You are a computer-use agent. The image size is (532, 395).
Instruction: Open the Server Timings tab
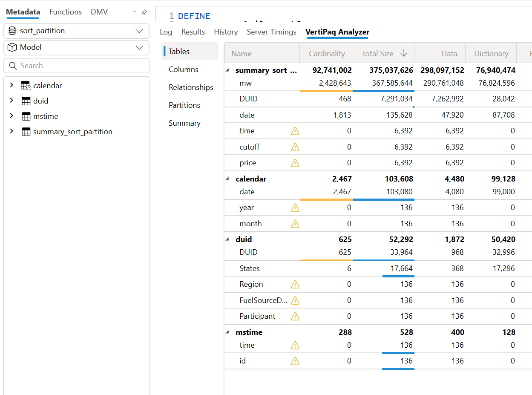tap(271, 32)
